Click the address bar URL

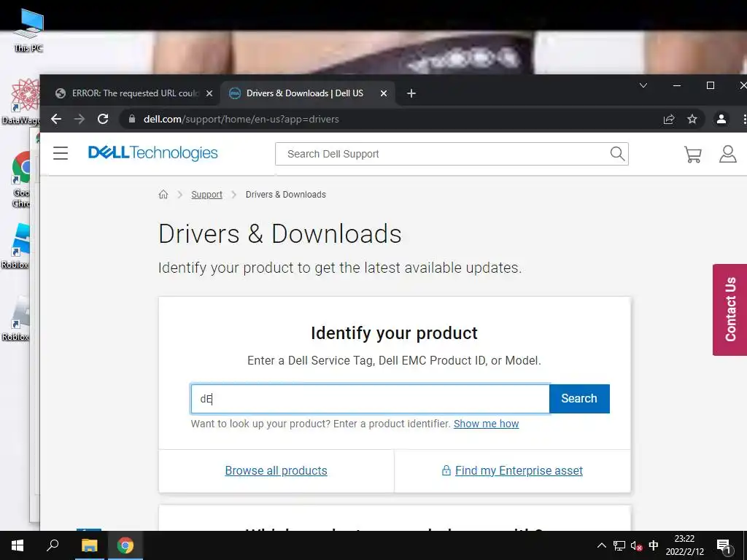pos(241,119)
